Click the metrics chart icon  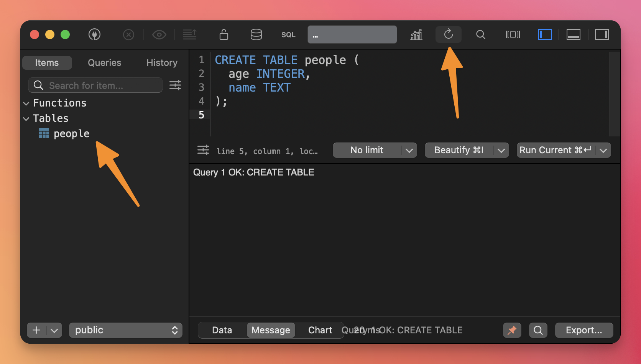416,34
